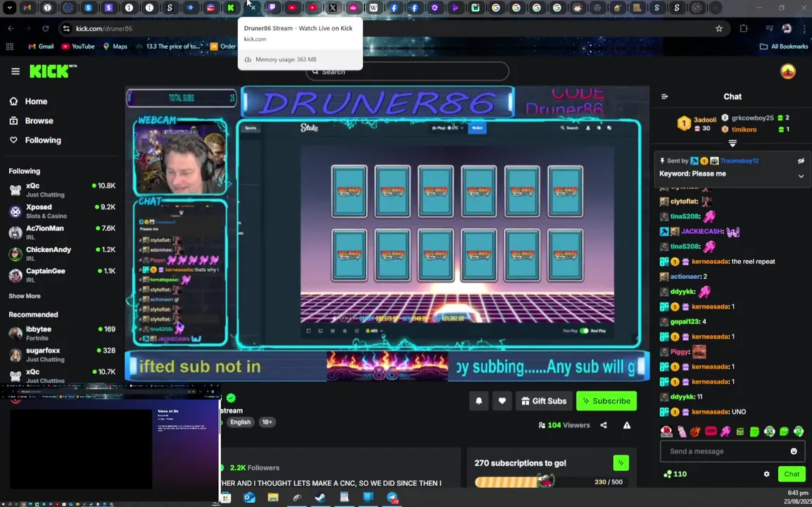The image size is (812, 507).
Task: Bookmark this page with the star icon
Action: coord(719,28)
